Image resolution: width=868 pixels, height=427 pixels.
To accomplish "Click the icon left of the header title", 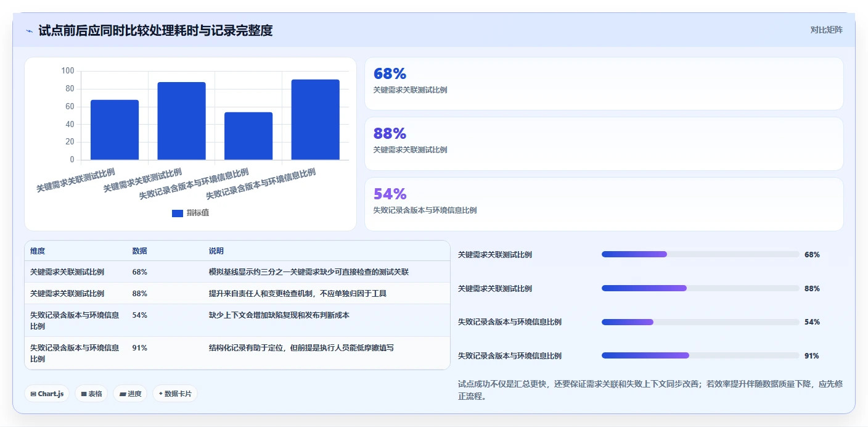I will tap(30, 30).
